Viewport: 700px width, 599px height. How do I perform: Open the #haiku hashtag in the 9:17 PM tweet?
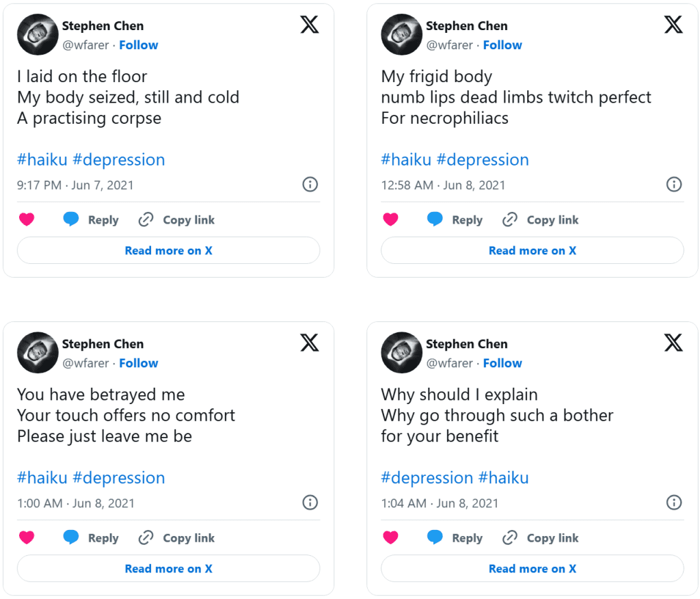[42, 160]
